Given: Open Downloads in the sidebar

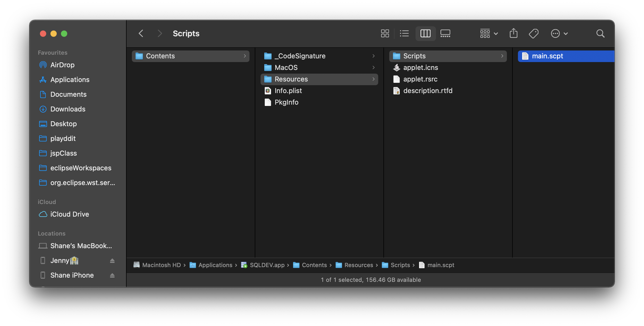Looking at the screenshot, I should point(67,109).
